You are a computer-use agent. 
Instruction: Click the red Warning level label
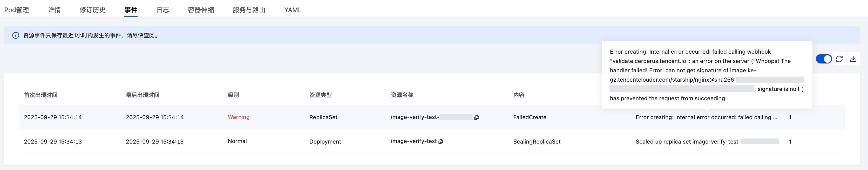[239, 117]
